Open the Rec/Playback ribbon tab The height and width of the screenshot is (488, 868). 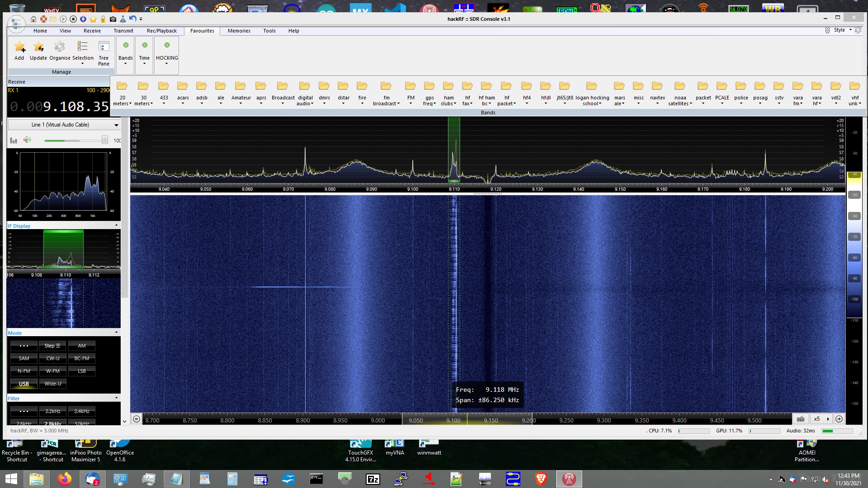[161, 31]
